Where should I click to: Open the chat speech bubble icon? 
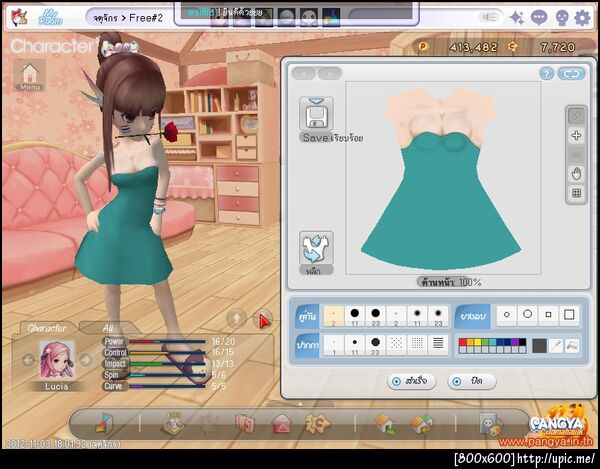point(538,18)
